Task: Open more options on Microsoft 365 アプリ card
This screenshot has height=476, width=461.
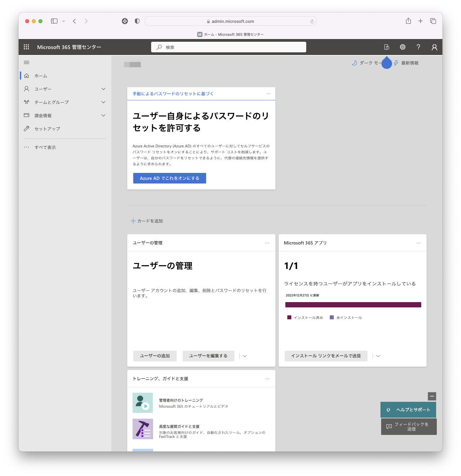Action: click(419, 243)
